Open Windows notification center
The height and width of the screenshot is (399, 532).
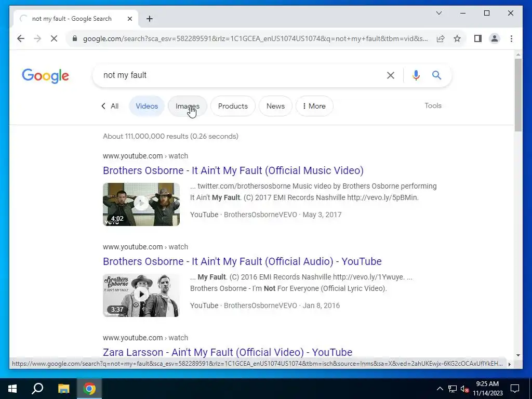point(515,389)
